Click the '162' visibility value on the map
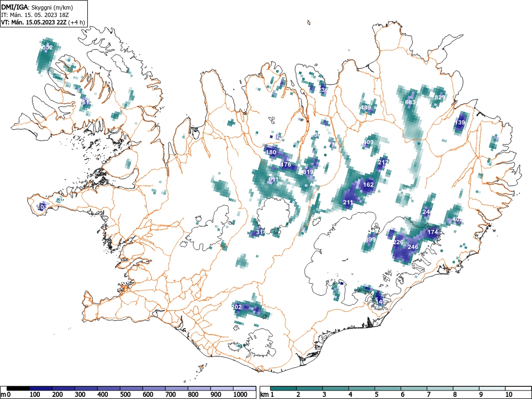 click(368, 185)
